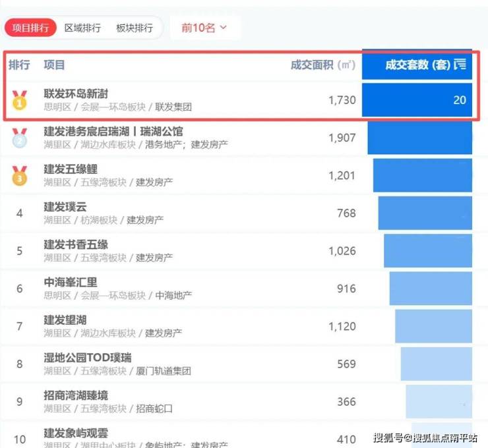Screen dimensions: 488x448
Task: Click subtitle 湖里区 / 五缘湾板块 / 招商蛇口
Action: pyautogui.click(x=108, y=408)
